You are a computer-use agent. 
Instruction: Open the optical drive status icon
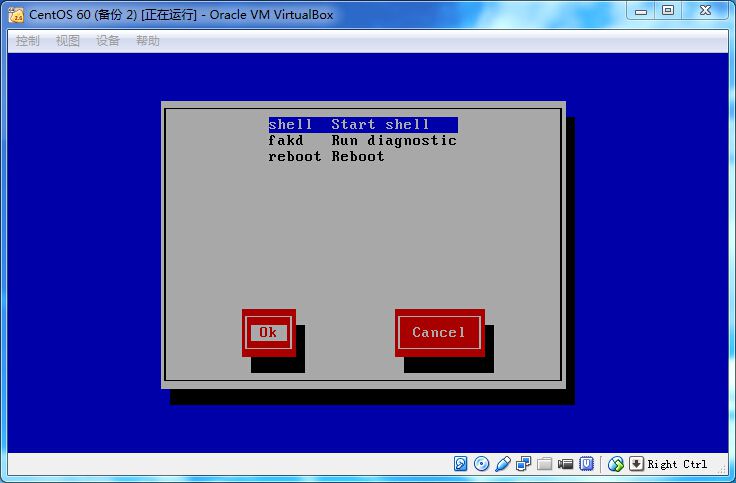tap(482, 464)
